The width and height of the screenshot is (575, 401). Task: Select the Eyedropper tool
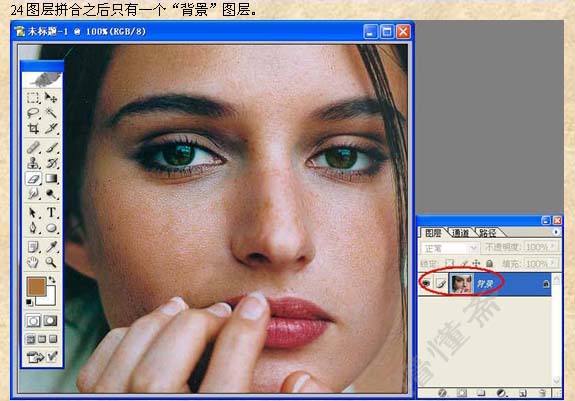coord(51,247)
